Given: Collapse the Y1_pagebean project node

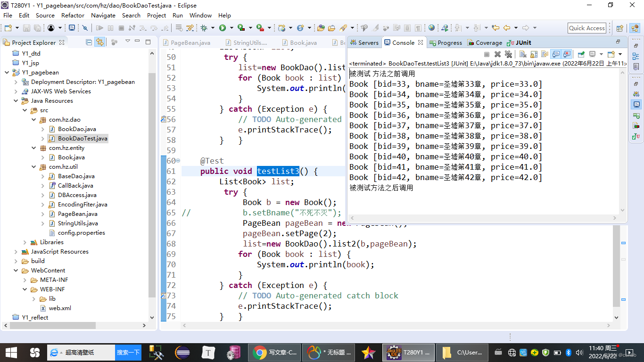Looking at the screenshot, I should click(7, 73).
